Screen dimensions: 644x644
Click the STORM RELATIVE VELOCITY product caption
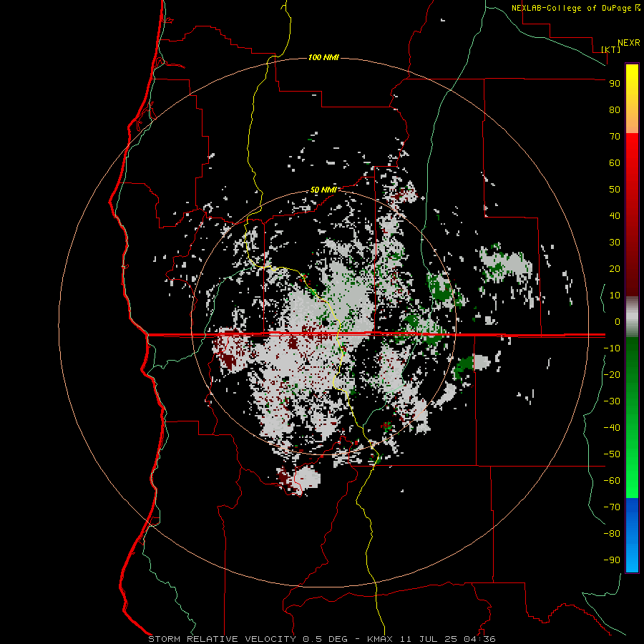pyautogui.click(x=222, y=639)
